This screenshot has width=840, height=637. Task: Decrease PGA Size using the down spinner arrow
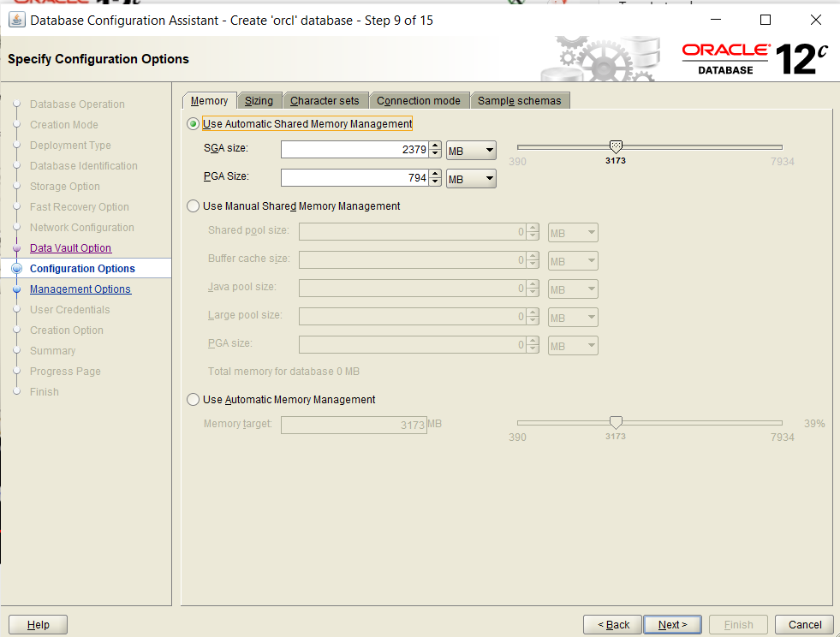[x=434, y=182]
